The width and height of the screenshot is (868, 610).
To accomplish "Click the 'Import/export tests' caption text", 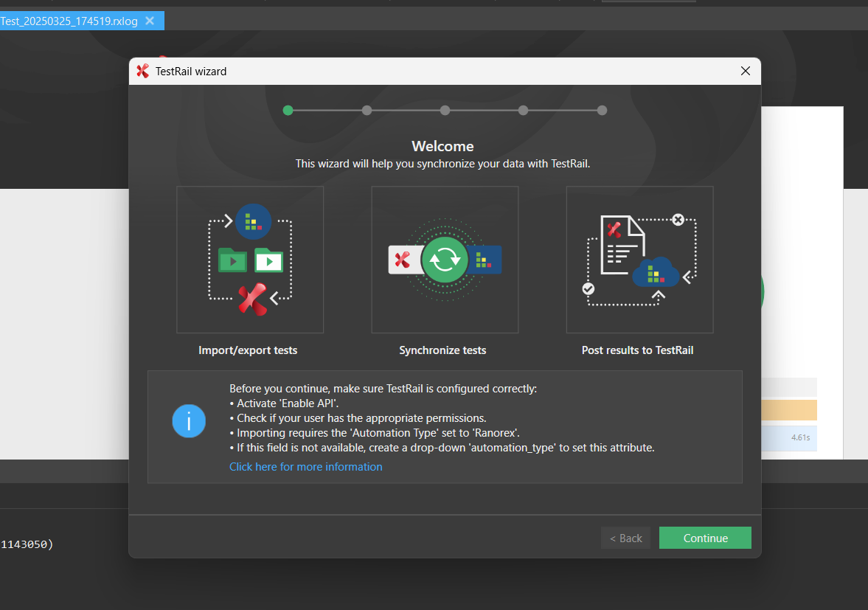I will coord(248,350).
